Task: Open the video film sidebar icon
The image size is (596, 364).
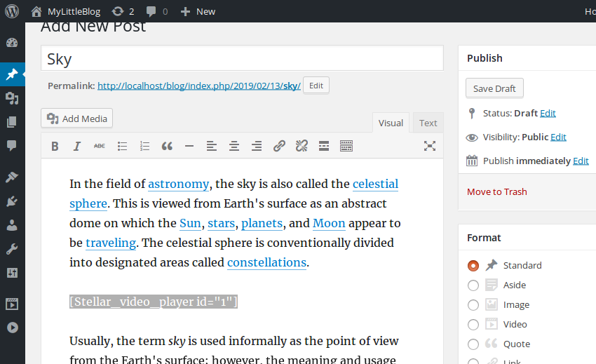Action: click(12, 304)
